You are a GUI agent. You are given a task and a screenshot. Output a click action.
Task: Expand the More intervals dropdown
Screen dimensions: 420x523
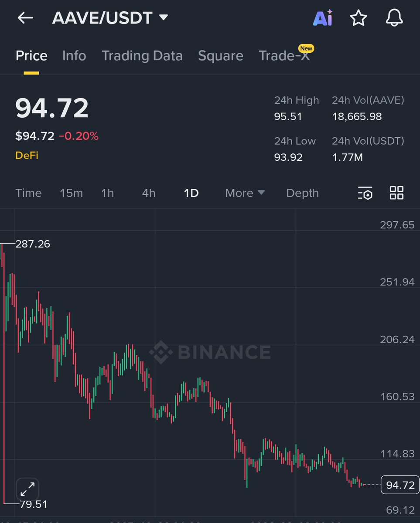pos(245,193)
